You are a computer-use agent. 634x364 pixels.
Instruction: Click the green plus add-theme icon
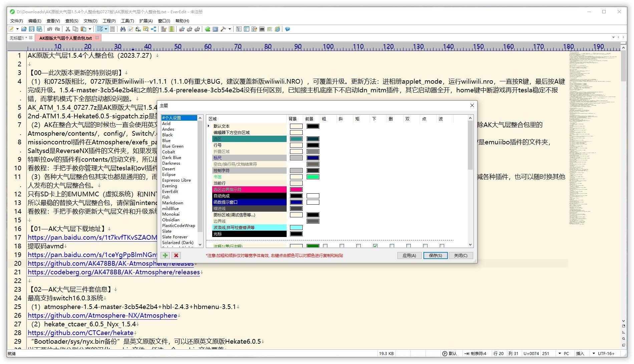point(165,255)
